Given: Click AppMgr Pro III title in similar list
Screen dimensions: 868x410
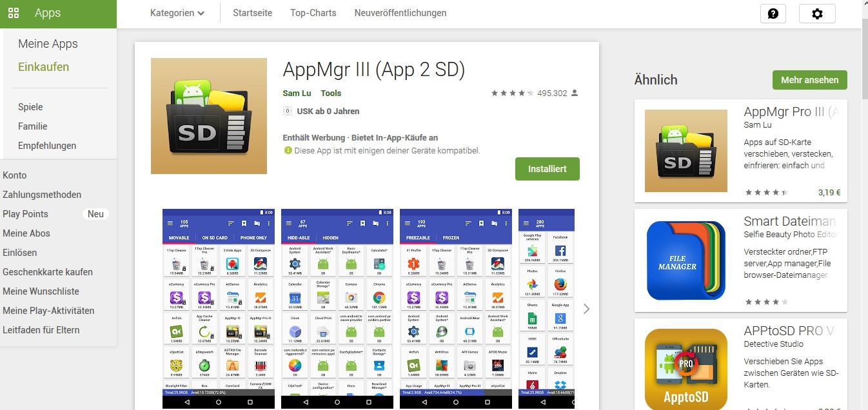Looking at the screenshot, I should (x=791, y=112).
